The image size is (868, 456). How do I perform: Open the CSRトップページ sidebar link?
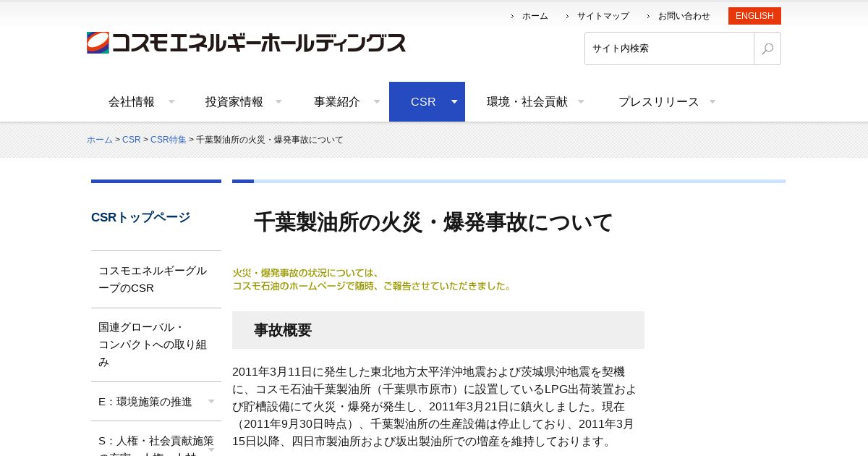coord(141,217)
